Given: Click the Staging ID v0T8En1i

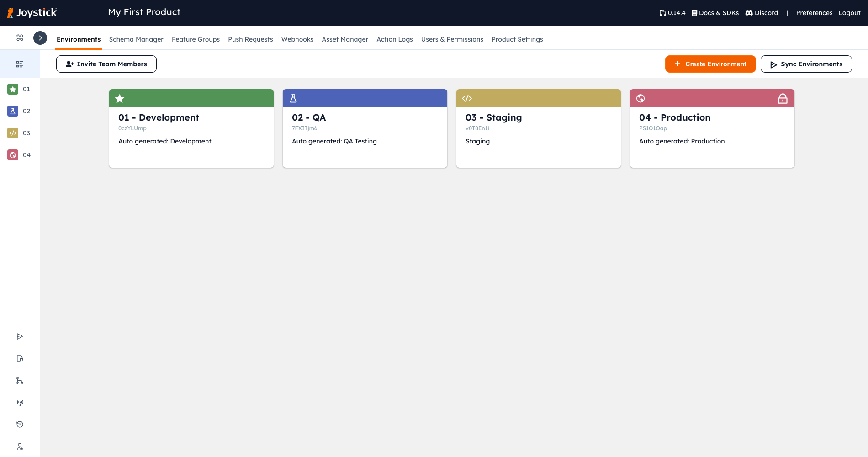Looking at the screenshot, I should [477, 128].
